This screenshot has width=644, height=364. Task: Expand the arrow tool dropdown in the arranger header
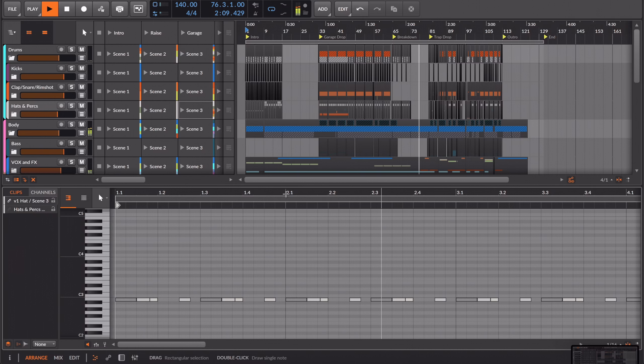click(x=90, y=32)
